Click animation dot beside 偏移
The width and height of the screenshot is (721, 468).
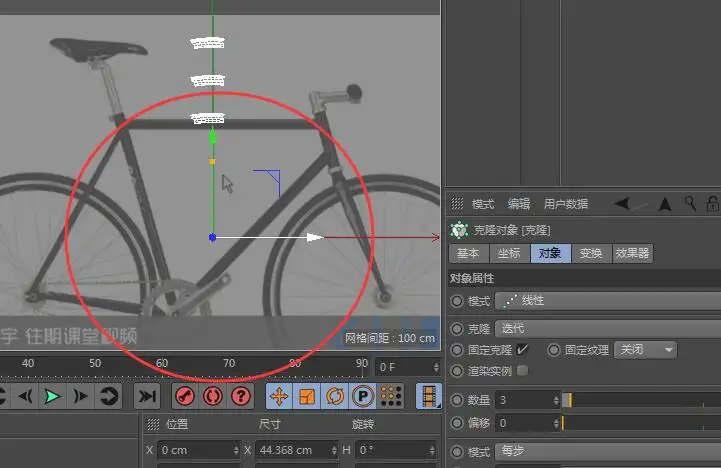[457, 422]
